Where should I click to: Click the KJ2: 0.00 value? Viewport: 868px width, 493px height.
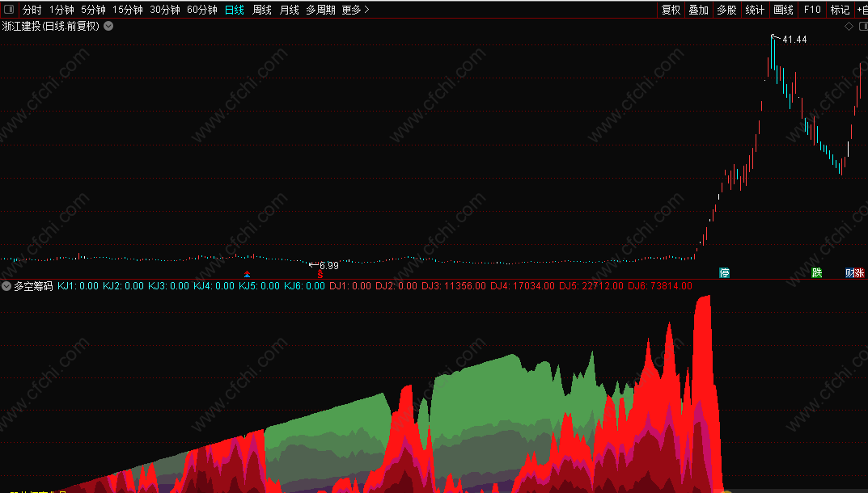coord(124,286)
